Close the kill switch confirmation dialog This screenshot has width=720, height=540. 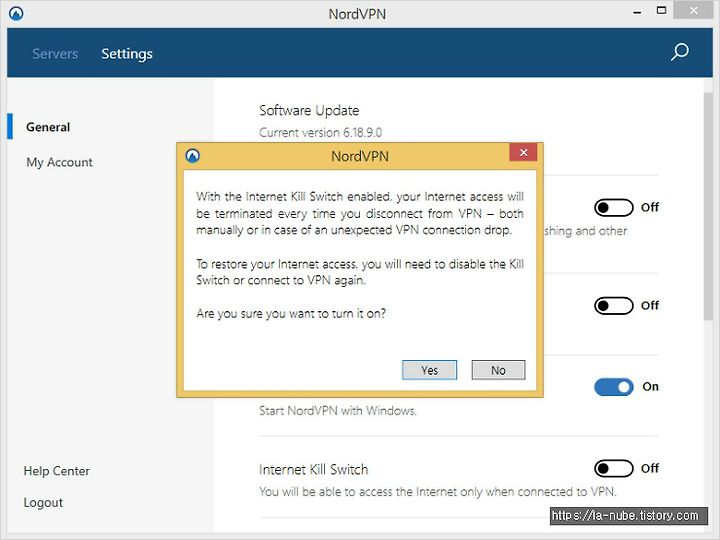coord(523,152)
